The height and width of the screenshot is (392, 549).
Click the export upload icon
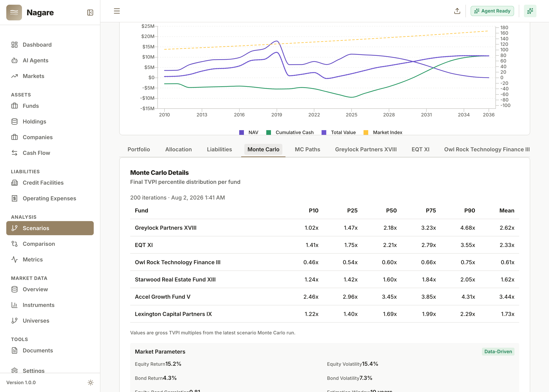click(457, 11)
